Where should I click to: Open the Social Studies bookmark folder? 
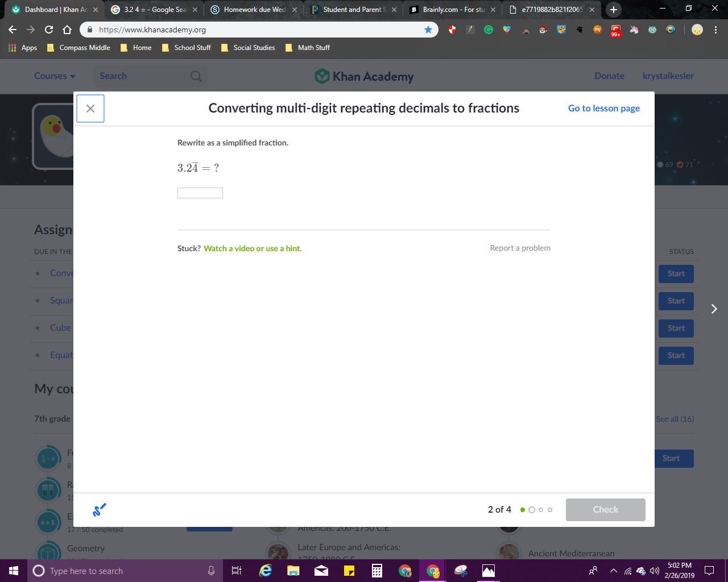[247, 48]
